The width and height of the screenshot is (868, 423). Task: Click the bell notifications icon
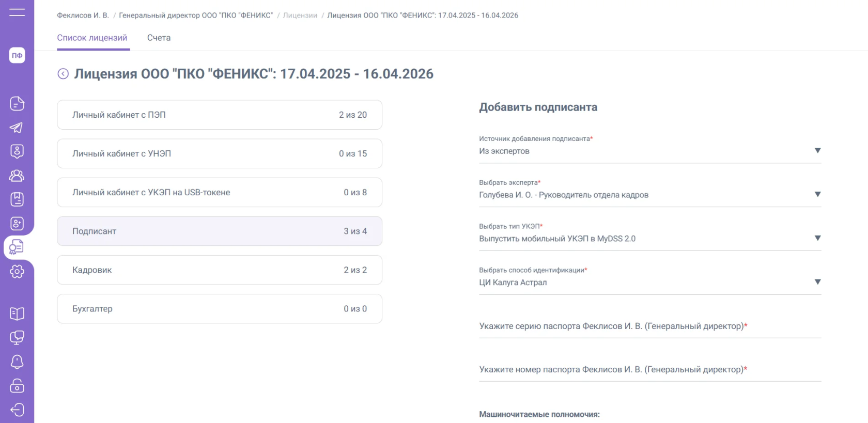pyautogui.click(x=17, y=362)
